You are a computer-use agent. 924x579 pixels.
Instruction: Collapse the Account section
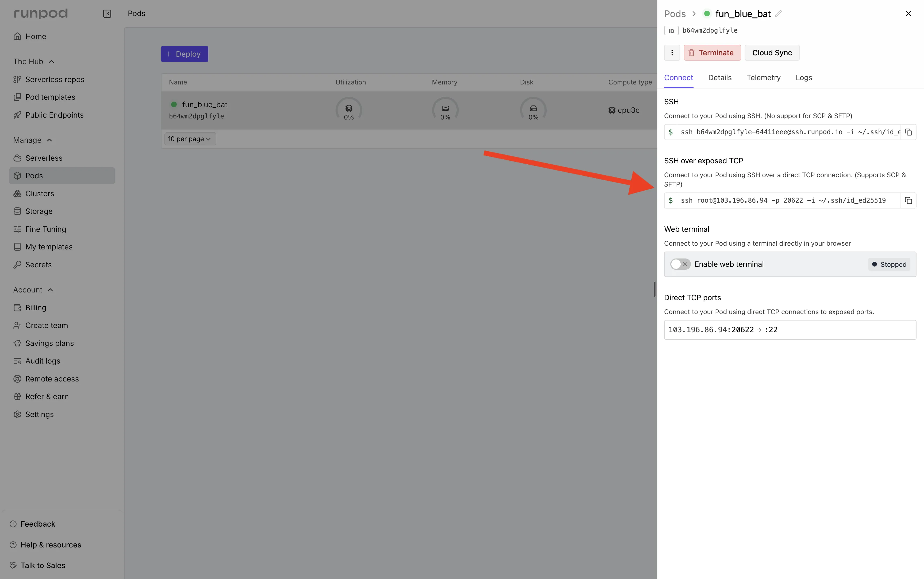[50, 290]
